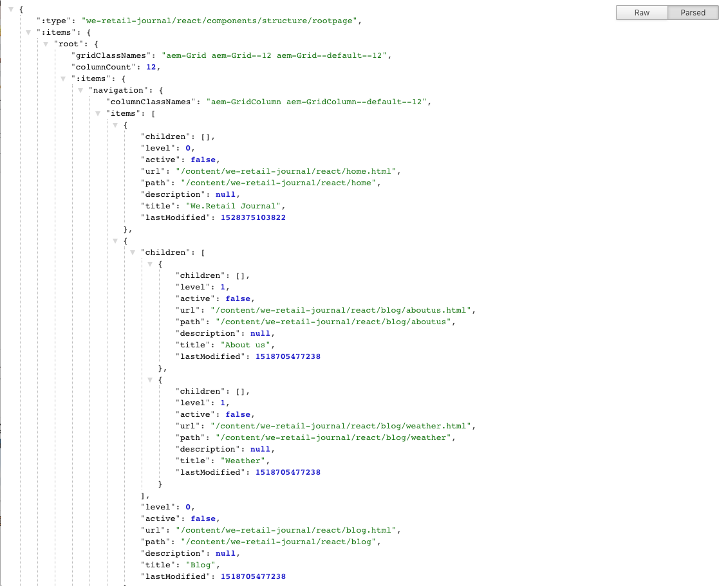The width and height of the screenshot is (728, 586).
Task: Collapse the Blog "children" array
Action: point(133,252)
